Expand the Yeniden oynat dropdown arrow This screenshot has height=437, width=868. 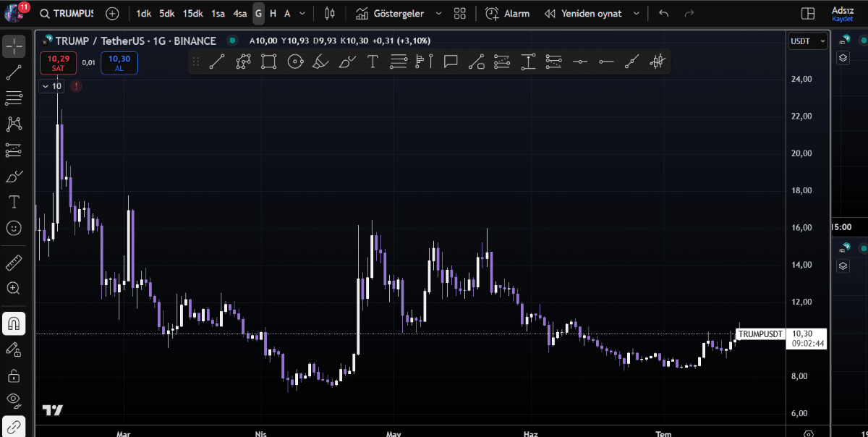coord(636,13)
